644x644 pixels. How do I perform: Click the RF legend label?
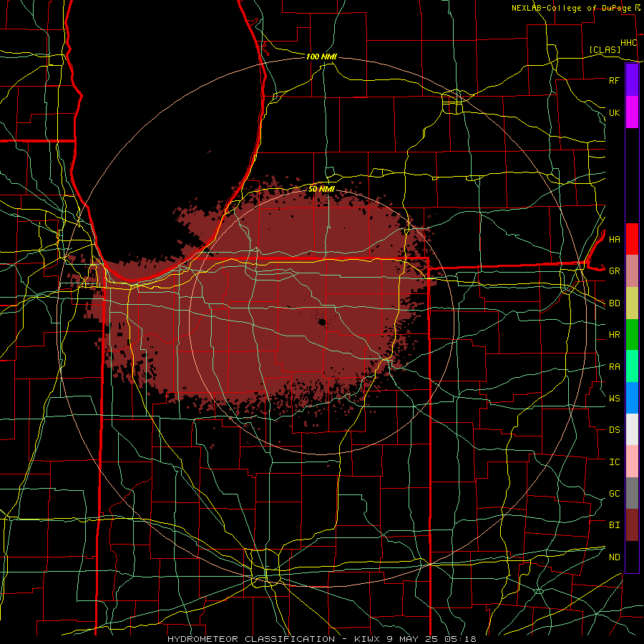point(614,80)
